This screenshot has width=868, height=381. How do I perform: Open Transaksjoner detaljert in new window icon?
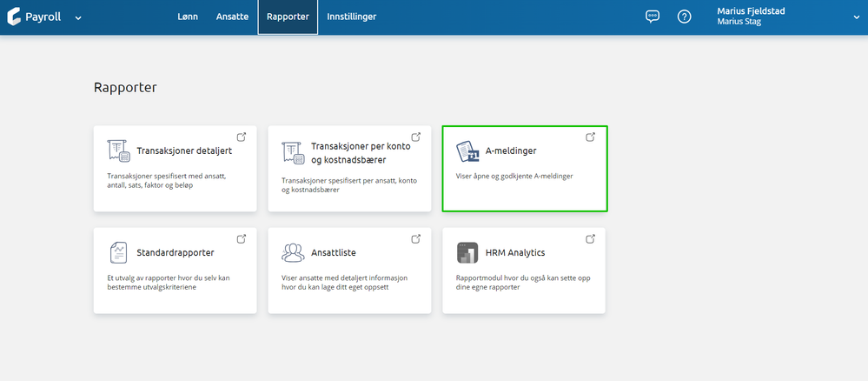click(x=242, y=137)
